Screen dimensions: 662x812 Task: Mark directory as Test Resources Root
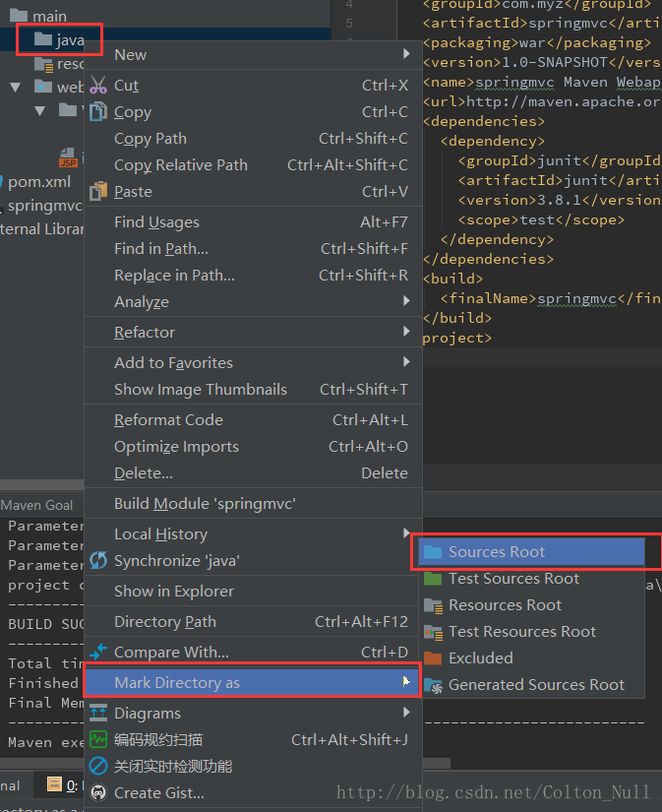click(x=531, y=631)
